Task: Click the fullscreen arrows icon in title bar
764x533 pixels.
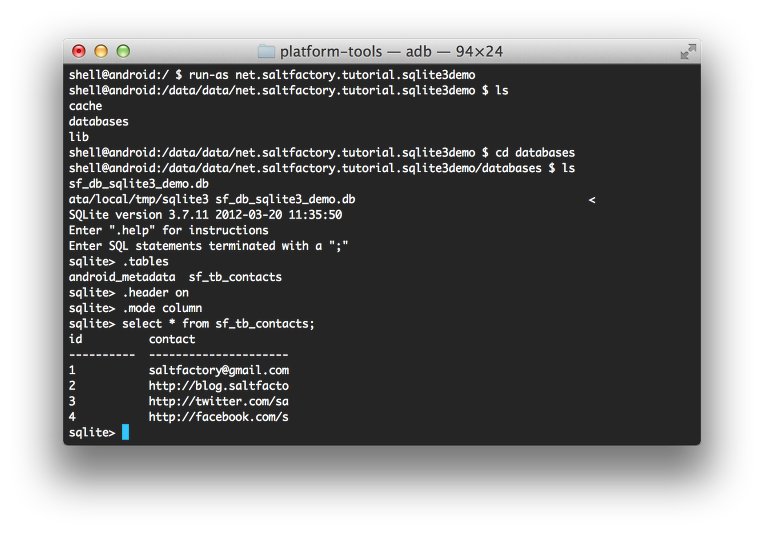Action: (x=688, y=51)
